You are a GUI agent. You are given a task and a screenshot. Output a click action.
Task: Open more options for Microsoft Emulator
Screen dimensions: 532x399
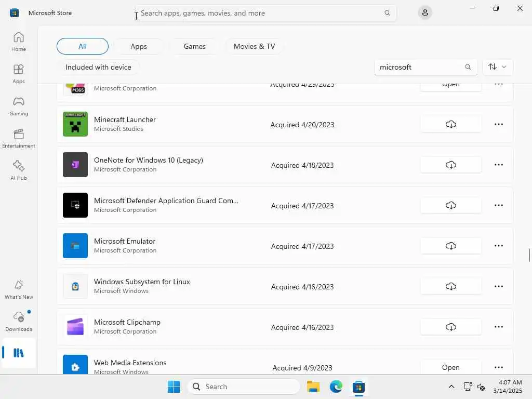[x=498, y=246]
